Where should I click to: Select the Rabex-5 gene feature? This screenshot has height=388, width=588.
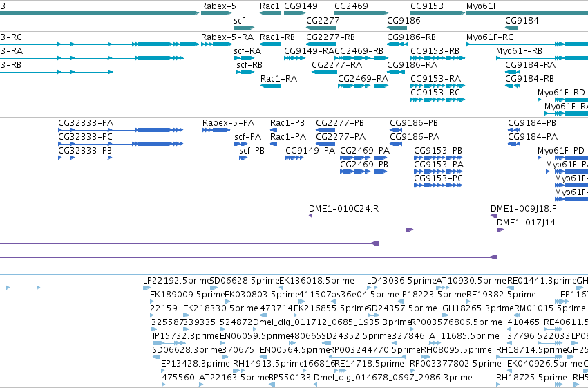[216, 13]
